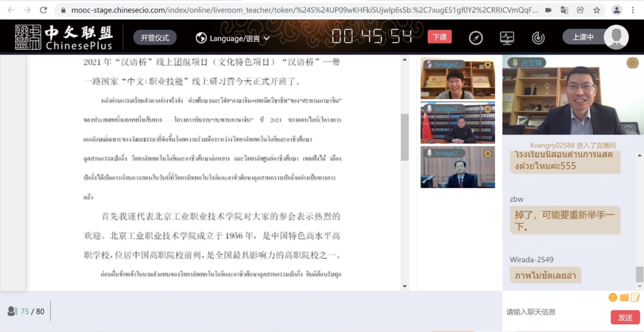This screenshot has height=332, width=644.
Task: Unmute the top bridge2 participant microphone
Action: click(x=429, y=64)
